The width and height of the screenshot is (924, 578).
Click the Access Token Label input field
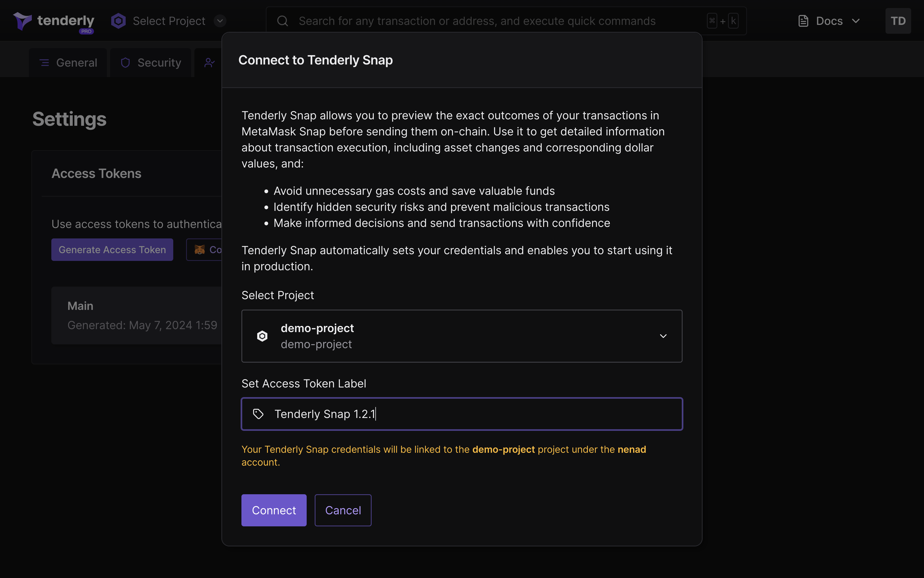point(462,414)
